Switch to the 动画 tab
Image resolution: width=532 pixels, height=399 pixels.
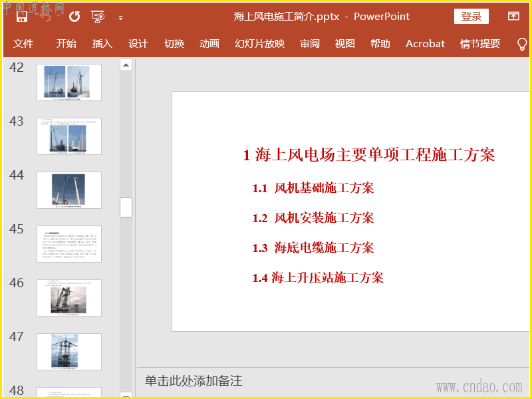tap(209, 44)
